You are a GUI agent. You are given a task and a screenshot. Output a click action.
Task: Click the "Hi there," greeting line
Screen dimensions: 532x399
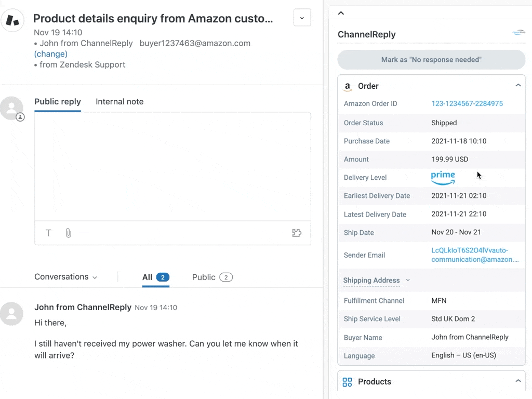pos(50,323)
